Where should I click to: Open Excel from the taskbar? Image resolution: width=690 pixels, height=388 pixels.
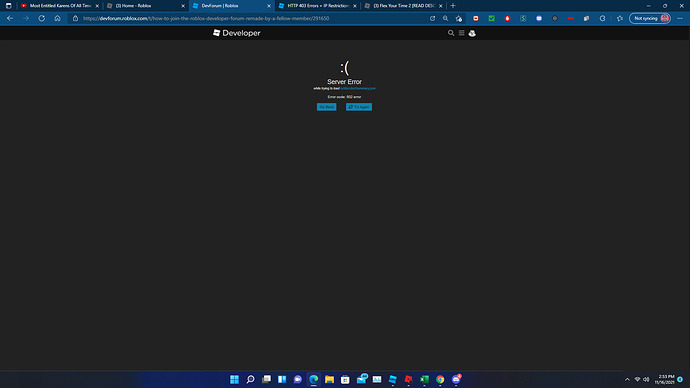424,379
